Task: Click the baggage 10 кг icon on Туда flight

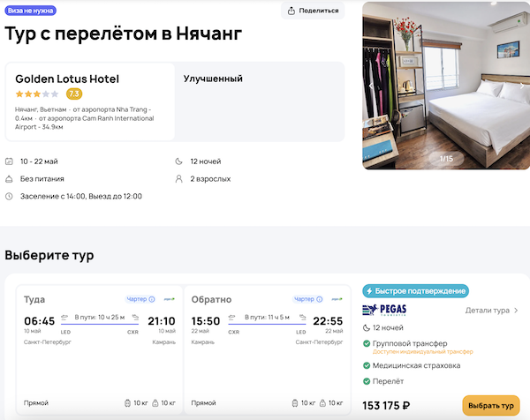Action: pos(129,403)
